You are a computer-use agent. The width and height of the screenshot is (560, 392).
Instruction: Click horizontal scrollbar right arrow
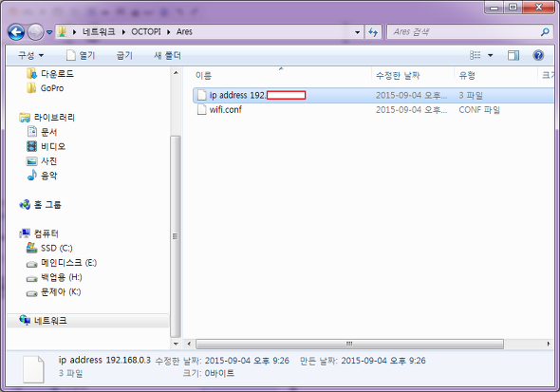click(x=549, y=345)
